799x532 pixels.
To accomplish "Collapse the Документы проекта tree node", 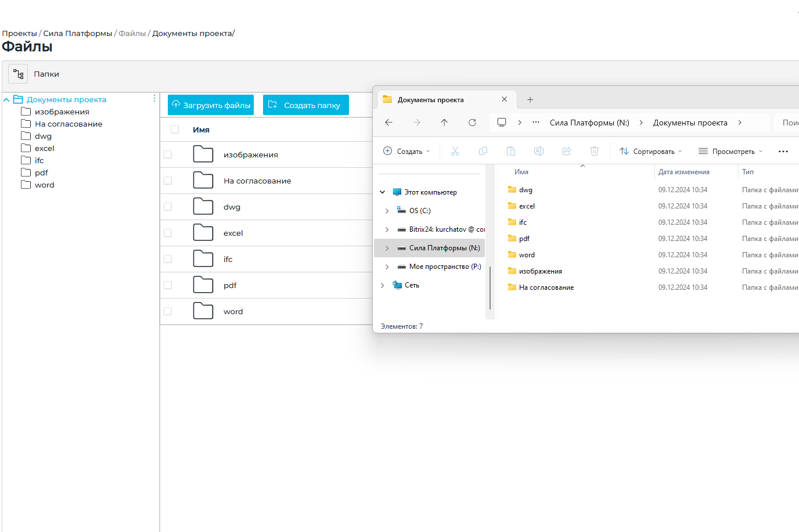I will [6, 100].
